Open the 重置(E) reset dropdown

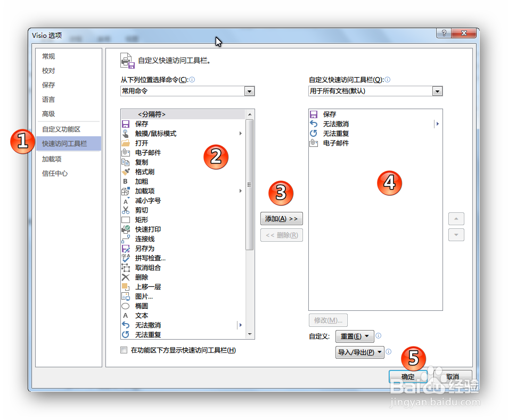[355, 336]
